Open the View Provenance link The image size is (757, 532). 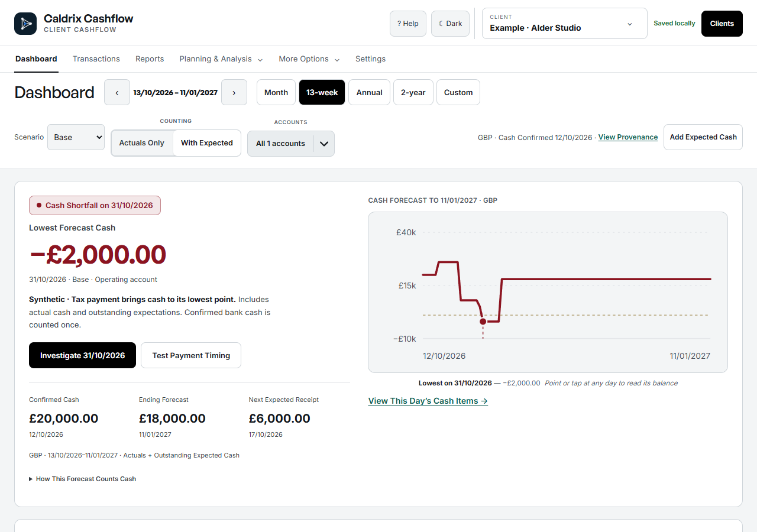tap(628, 137)
